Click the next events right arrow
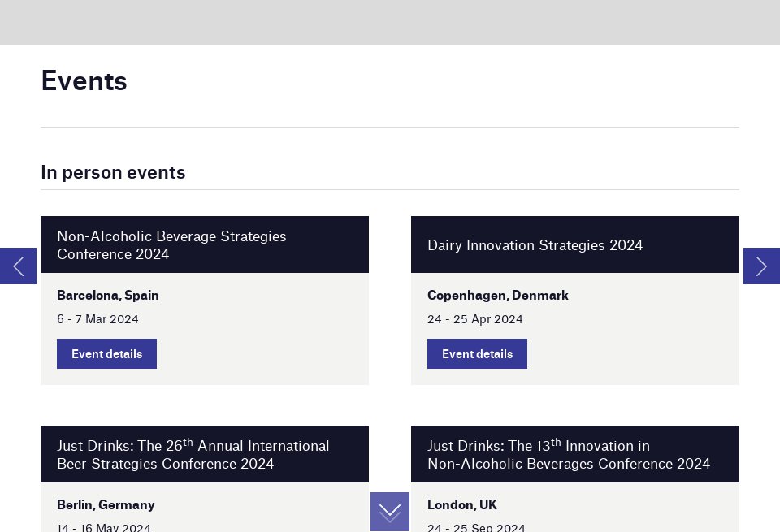 (x=761, y=266)
